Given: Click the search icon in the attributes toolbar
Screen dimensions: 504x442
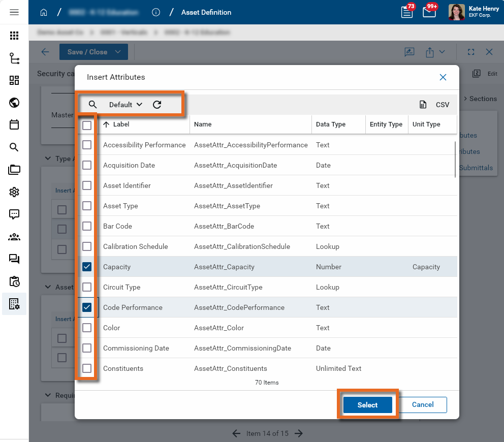Looking at the screenshot, I should tap(92, 105).
